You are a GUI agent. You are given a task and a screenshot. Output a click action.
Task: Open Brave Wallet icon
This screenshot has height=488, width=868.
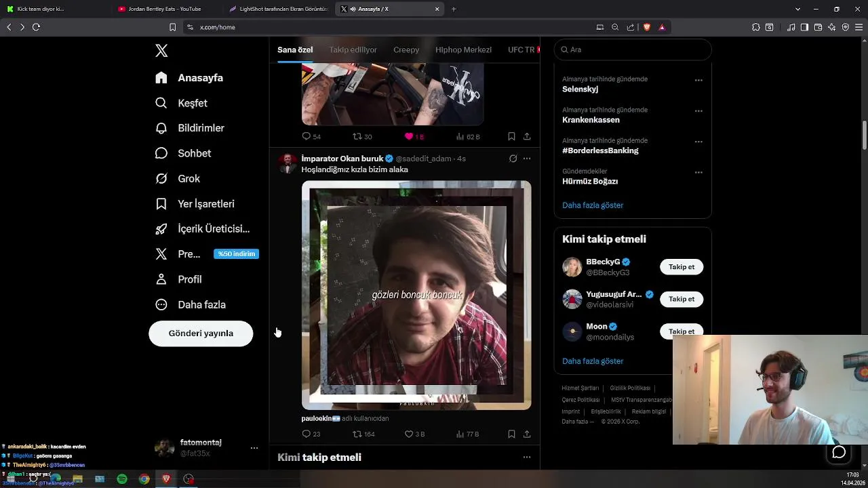point(818,27)
